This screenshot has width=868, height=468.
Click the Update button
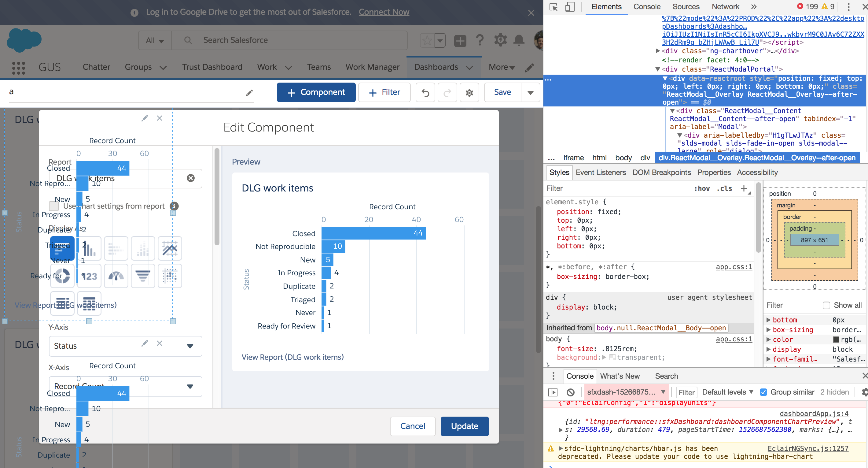pyautogui.click(x=465, y=426)
